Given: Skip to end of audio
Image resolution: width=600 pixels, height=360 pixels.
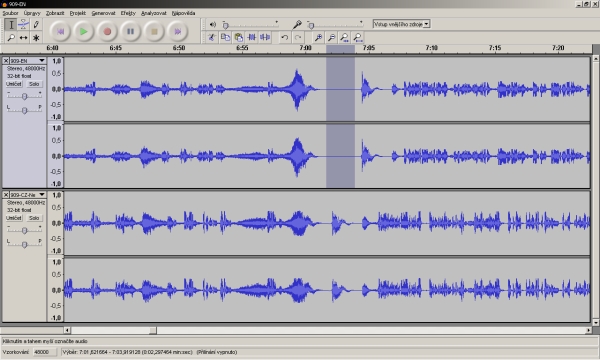Looking at the screenshot, I should 178,31.
